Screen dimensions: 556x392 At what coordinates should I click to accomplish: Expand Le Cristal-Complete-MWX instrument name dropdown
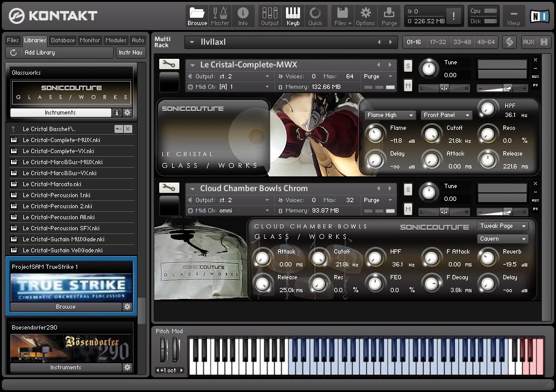pyautogui.click(x=192, y=65)
